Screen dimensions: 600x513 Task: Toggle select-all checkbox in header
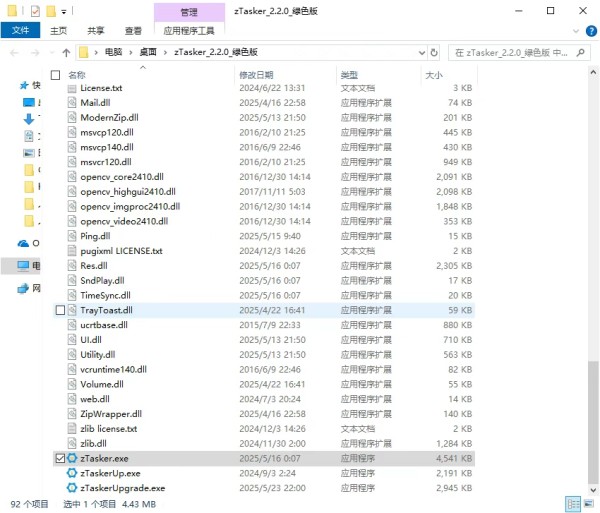(x=55, y=75)
